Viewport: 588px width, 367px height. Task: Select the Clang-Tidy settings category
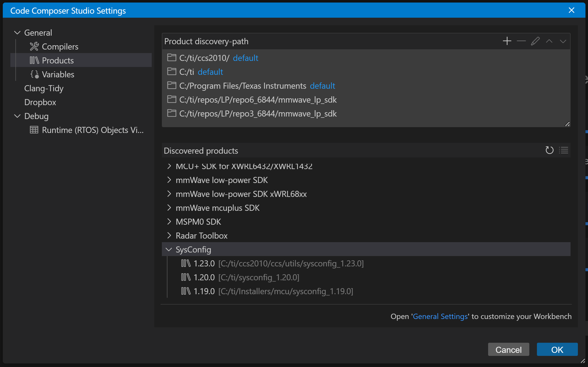(44, 88)
